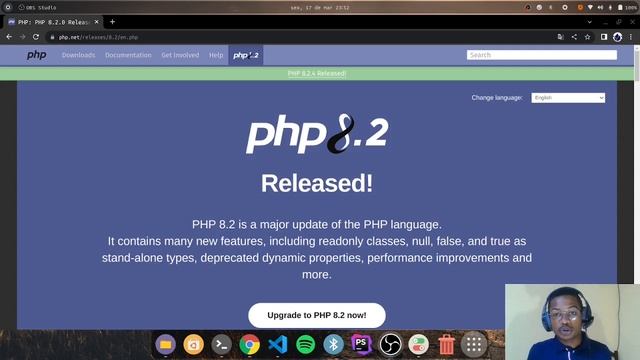Open Visual Studio Code from the dock
Screen dimensions: 640x360
point(278,344)
